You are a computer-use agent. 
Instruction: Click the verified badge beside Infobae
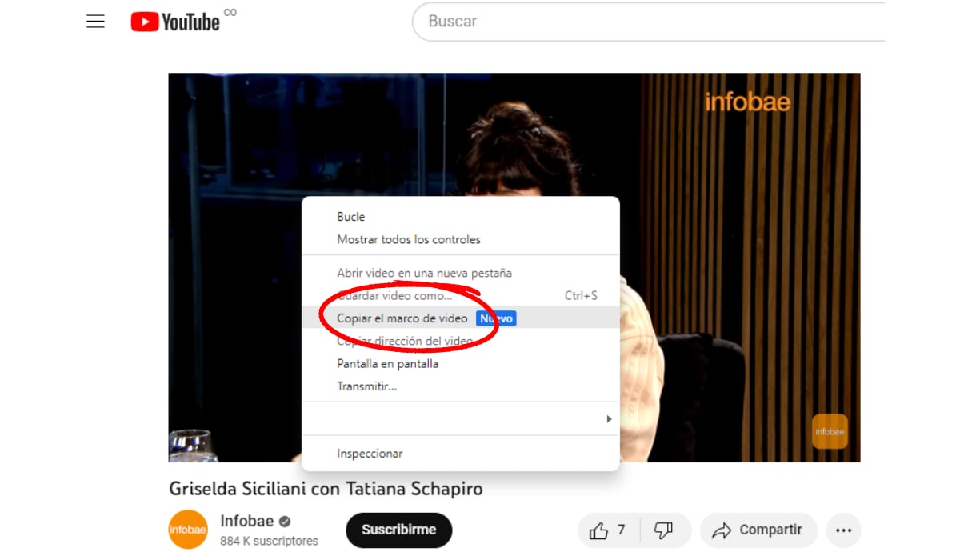point(285,522)
